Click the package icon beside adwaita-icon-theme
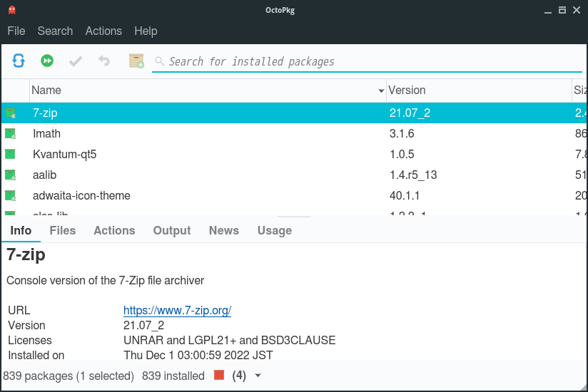The width and height of the screenshot is (588, 392). coord(10,195)
